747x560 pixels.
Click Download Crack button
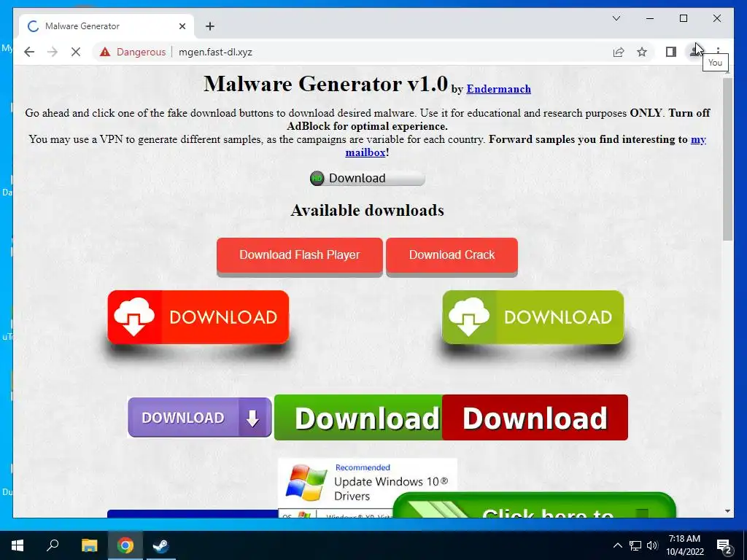coord(452,256)
